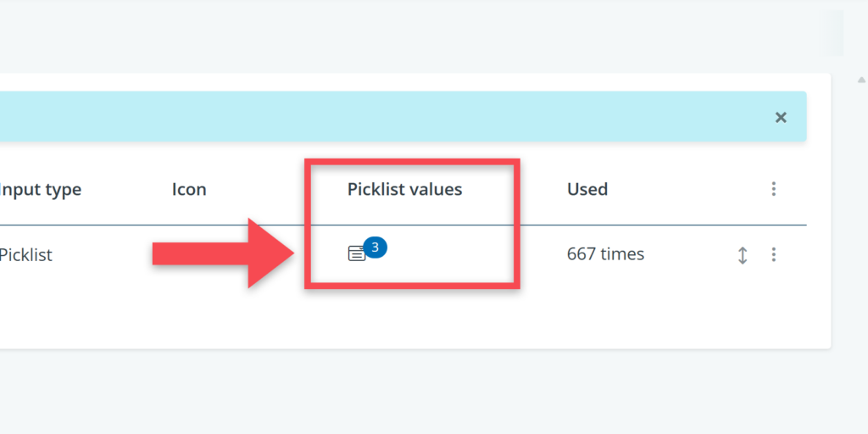Open the picklist values list icon
Screen dimensions: 868x434
click(357, 253)
